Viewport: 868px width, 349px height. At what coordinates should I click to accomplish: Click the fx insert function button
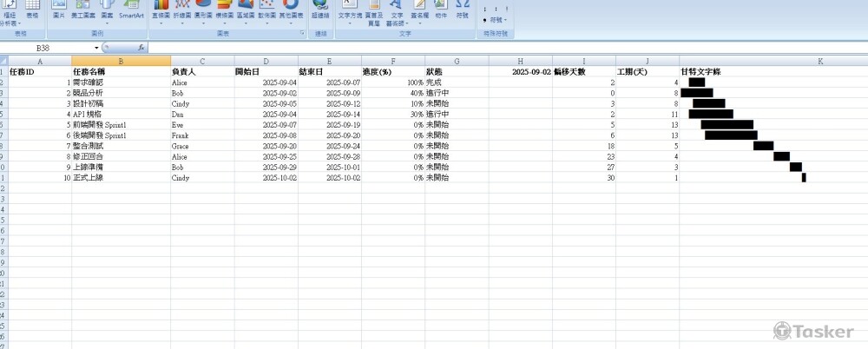coord(141,48)
